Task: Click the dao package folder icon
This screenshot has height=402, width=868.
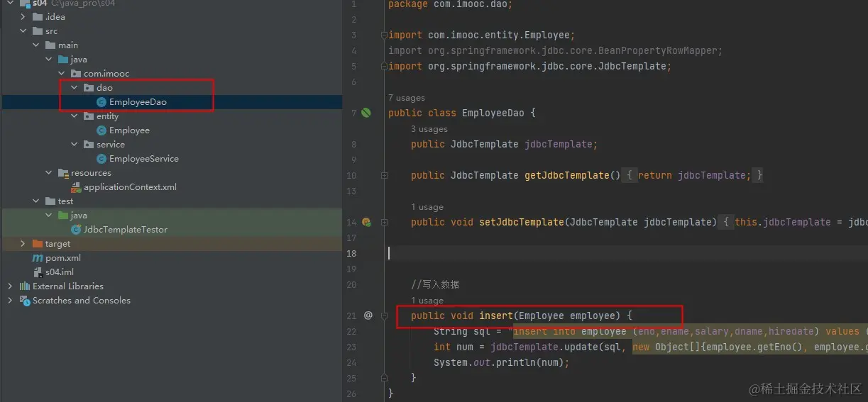Action: 89,88
